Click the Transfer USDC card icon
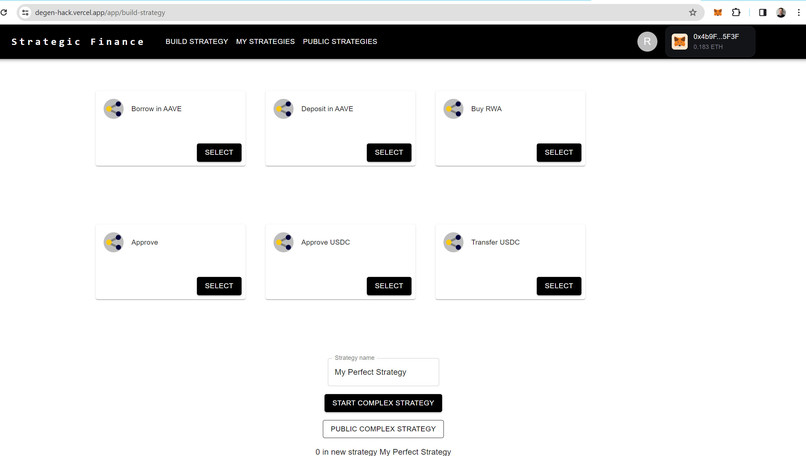The width and height of the screenshot is (806, 456). 453,242
